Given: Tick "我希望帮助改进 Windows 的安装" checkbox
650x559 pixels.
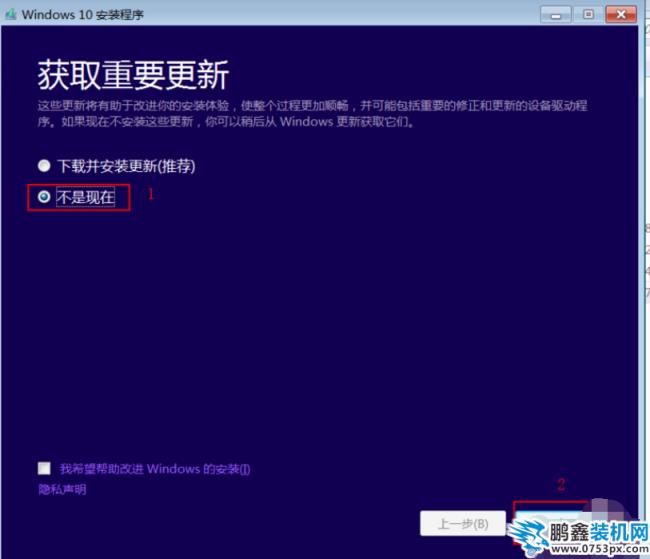Looking at the screenshot, I should click(44, 468).
